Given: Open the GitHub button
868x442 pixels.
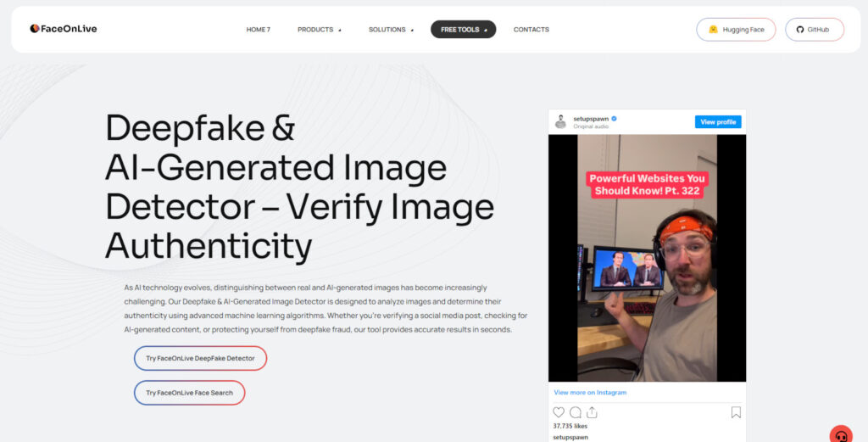Looking at the screenshot, I should pyautogui.click(x=815, y=30).
